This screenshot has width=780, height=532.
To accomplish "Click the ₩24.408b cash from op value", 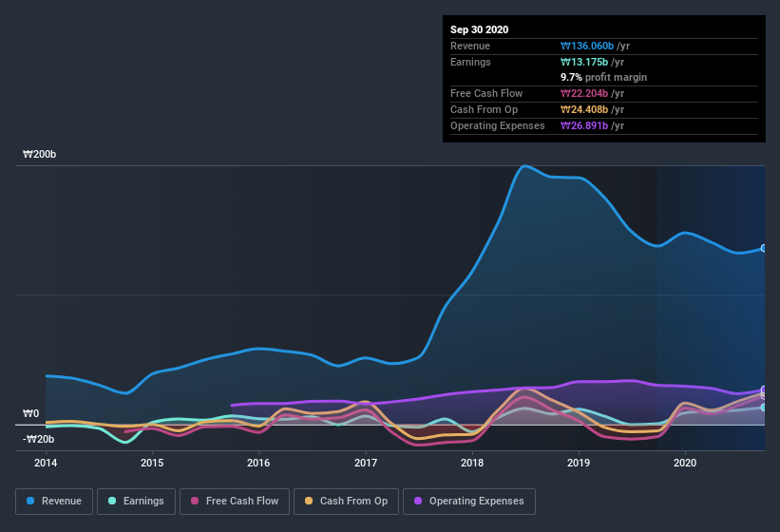I will [x=584, y=109].
